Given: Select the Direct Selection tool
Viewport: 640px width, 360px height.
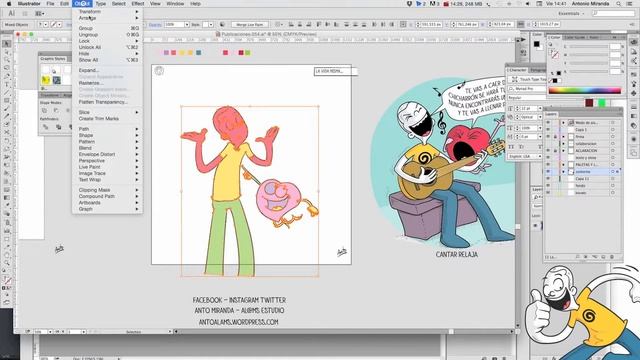Looking at the screenshot, I should (x=7, y=52).
